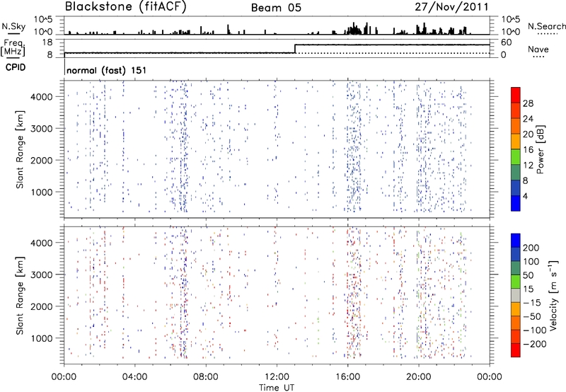566x392 pixels.
Task: Click the date '27/Nov/2011'
Action: [451, 7]
